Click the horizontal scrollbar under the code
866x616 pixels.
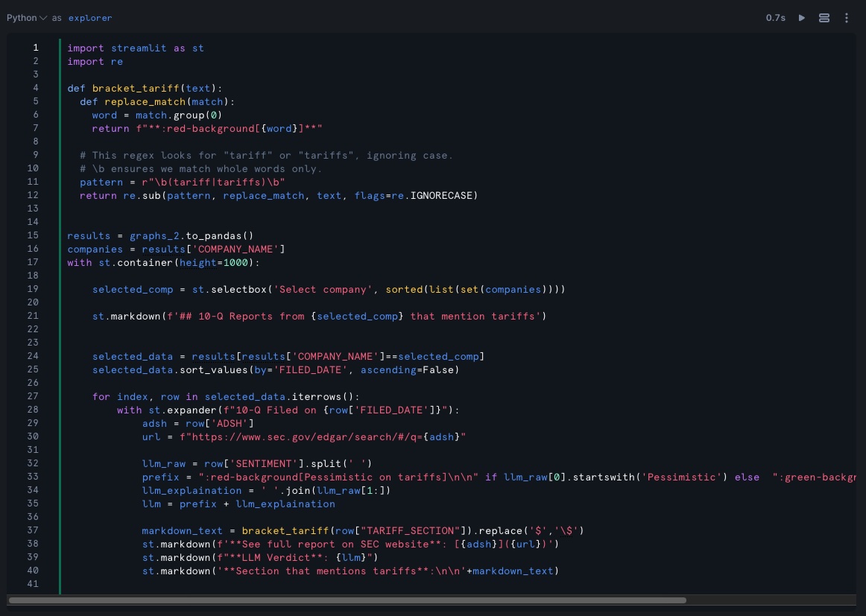coord(347,600)
